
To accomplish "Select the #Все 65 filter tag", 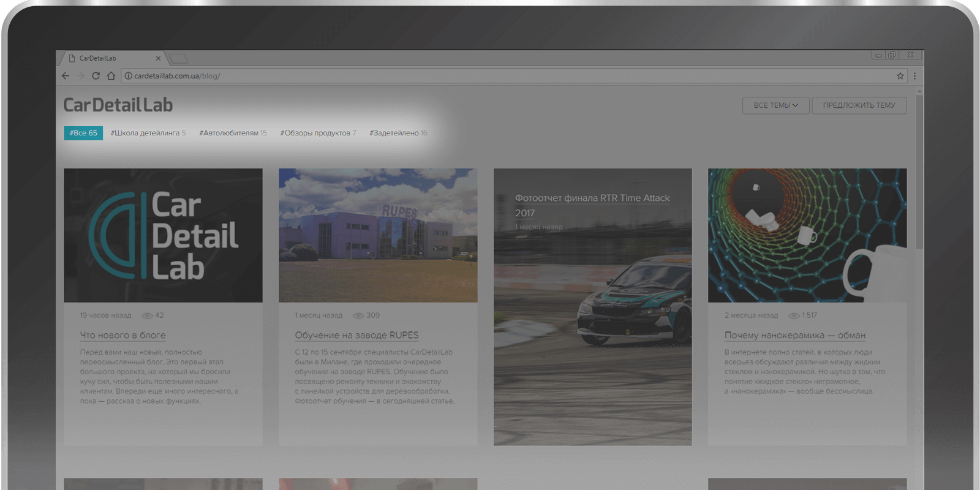I will (83, 133).
